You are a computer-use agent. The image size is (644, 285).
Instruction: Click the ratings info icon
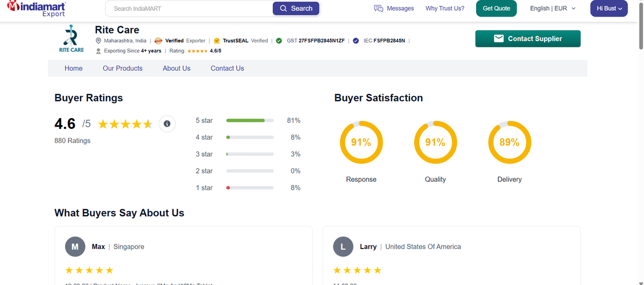tap(167, 124)
